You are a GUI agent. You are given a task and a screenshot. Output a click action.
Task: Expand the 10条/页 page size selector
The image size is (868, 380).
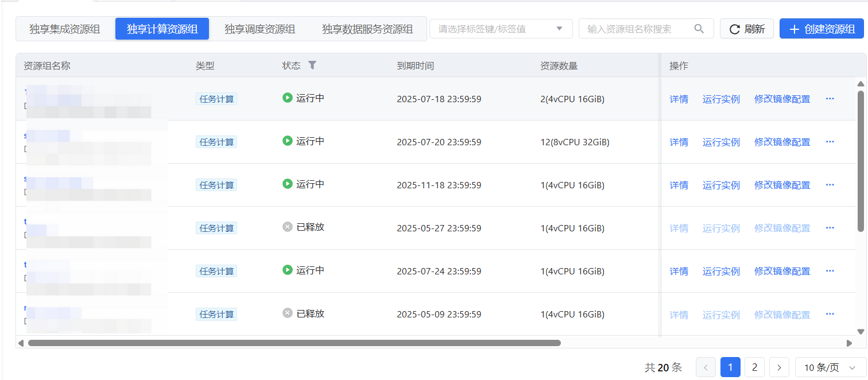pos(830,367)
